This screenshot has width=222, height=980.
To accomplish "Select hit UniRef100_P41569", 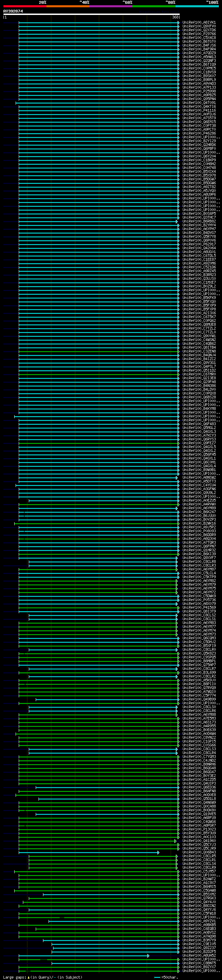I will pos(199,608).
